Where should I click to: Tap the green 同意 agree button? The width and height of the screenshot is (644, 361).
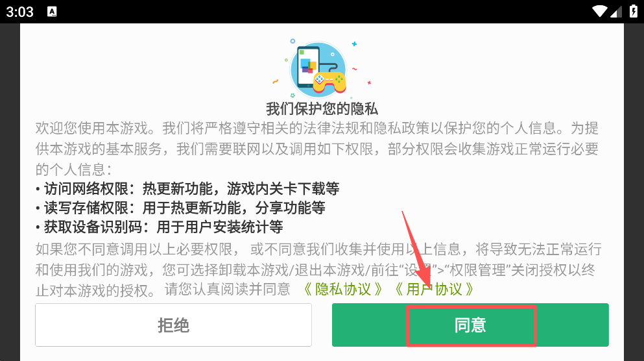coord(470,325)
